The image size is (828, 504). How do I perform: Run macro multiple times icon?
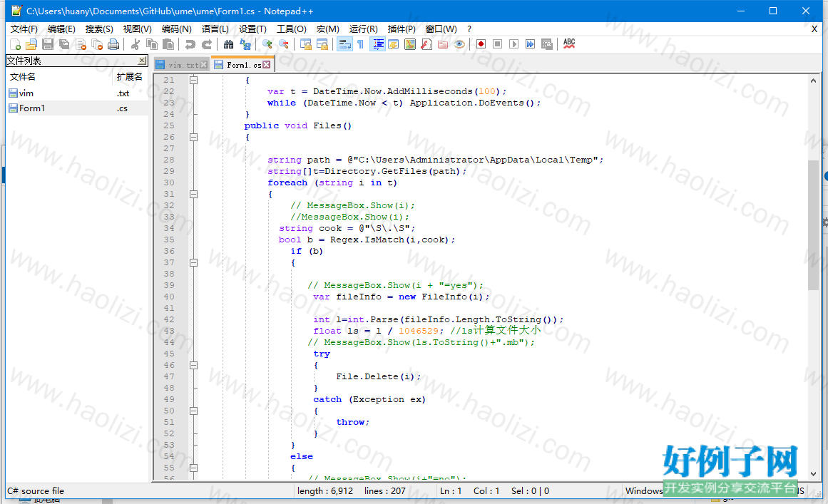pyautogui.click(x=530, y=44)
